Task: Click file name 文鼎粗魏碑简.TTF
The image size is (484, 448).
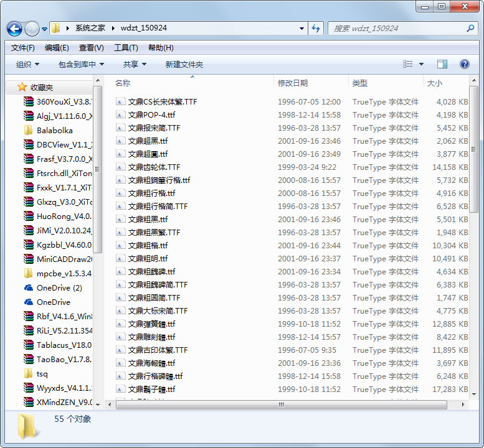Action: point(158,284)
